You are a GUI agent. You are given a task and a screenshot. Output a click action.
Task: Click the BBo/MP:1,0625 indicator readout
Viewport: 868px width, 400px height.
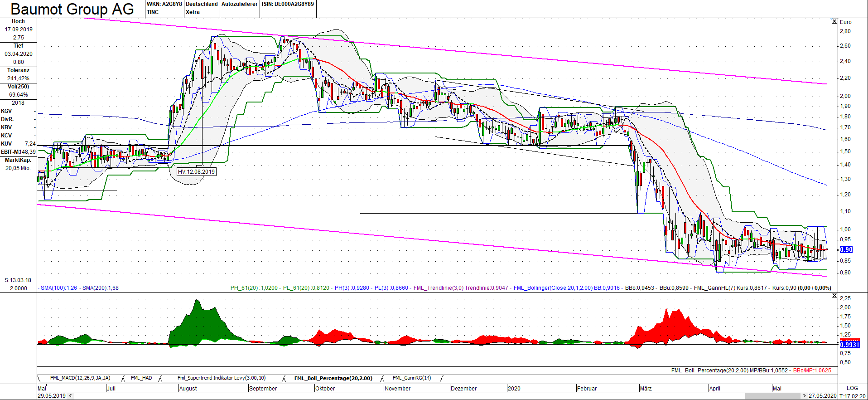tap(812, 371)
